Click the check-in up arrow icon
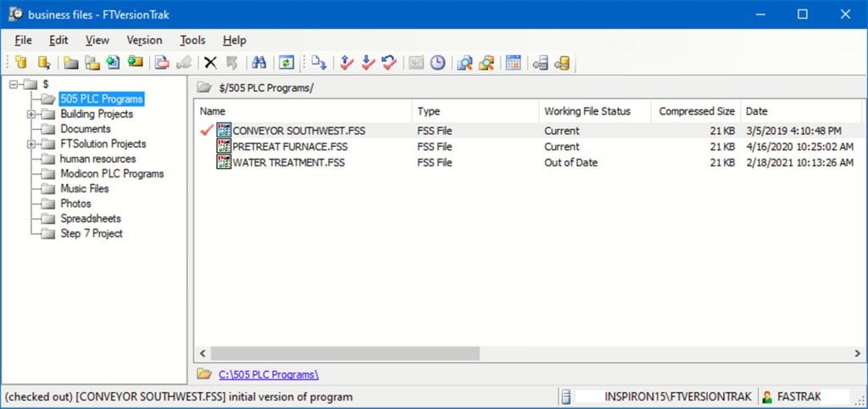Screen dimensions: 868x409 pos(346,63)
